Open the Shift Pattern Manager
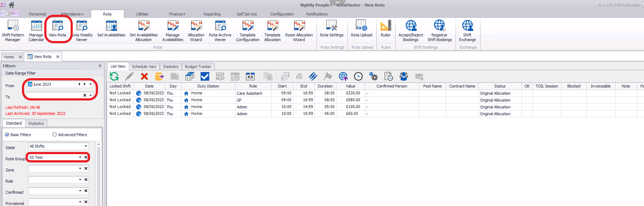Screen dimensions: 644x206 coord(13,31)
